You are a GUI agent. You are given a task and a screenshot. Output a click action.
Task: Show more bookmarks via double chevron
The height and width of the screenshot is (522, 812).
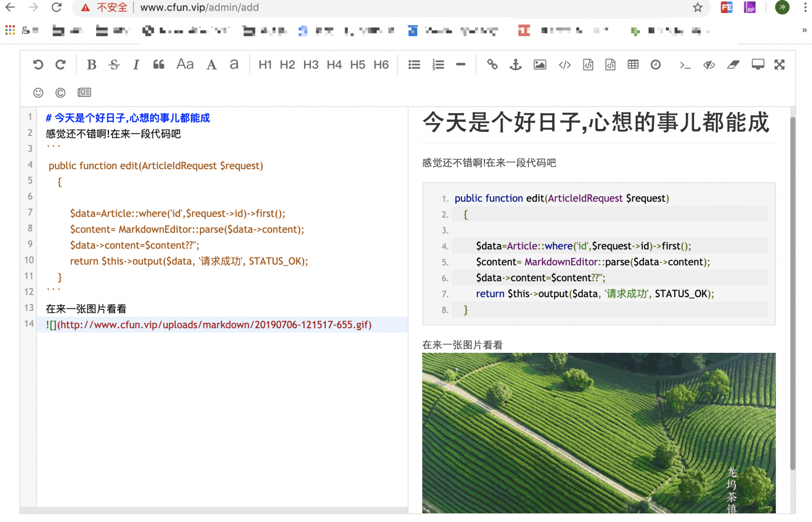(804, 30)
